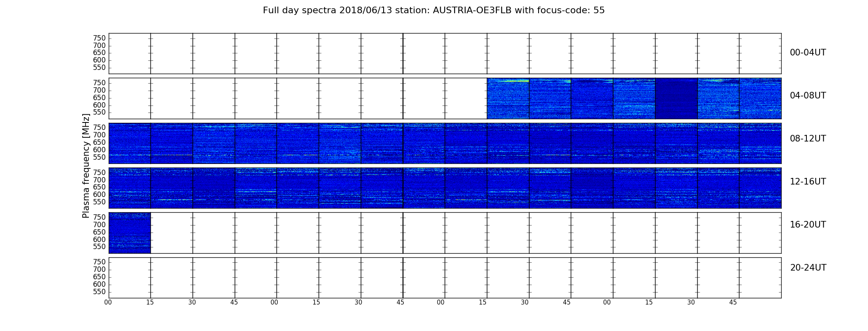Select the "600" tick label of the 04-08UT row
The height and width of the screenshot is (331, 868).
point(99,105)
